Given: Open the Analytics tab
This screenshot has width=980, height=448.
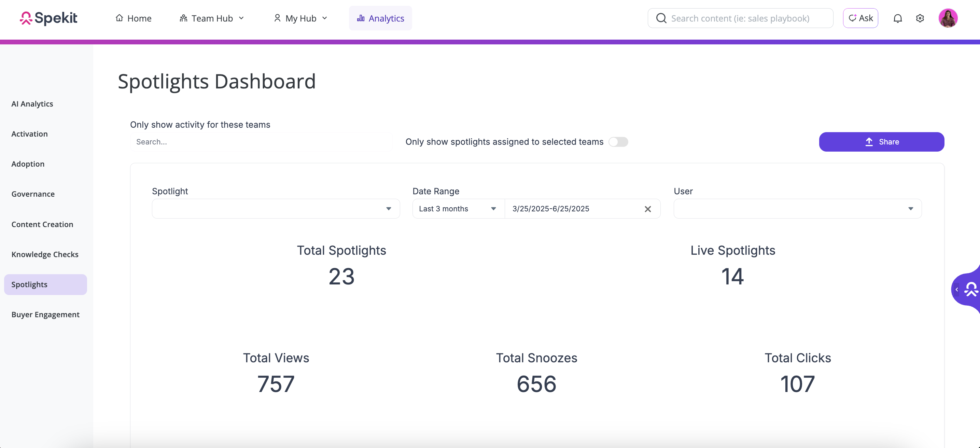Looking at the screenshot, I should tap(380, 18).
